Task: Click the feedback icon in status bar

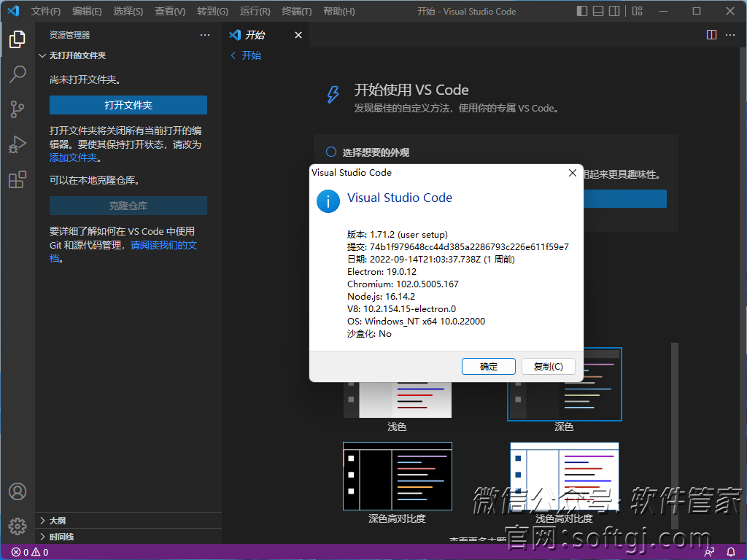Action: tap(709, 553)
